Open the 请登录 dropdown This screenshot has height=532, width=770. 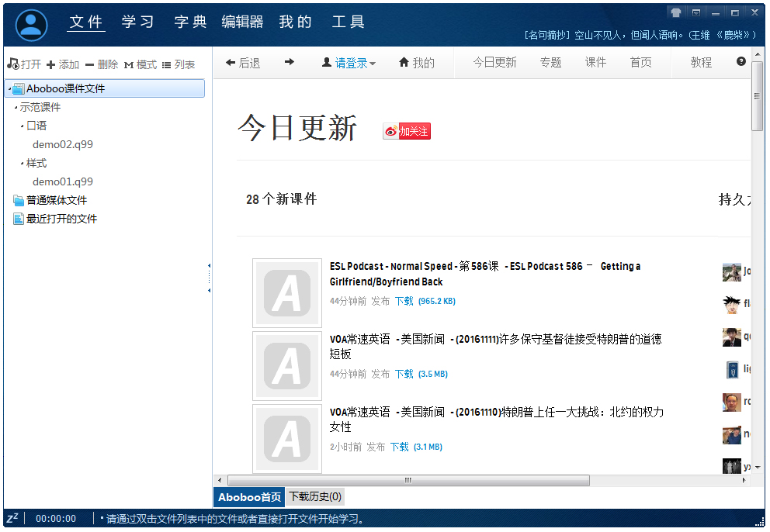[349, 63]
